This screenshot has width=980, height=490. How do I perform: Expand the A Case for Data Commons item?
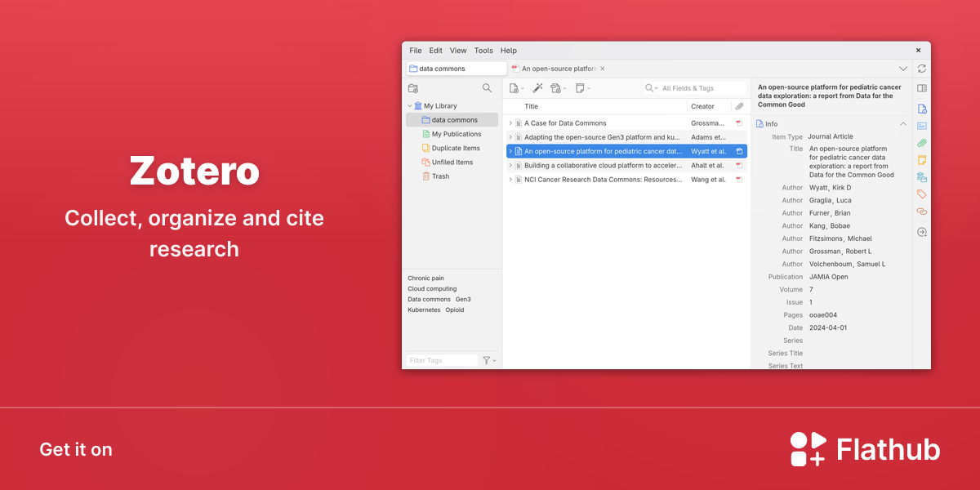click(x=510, y=123)
